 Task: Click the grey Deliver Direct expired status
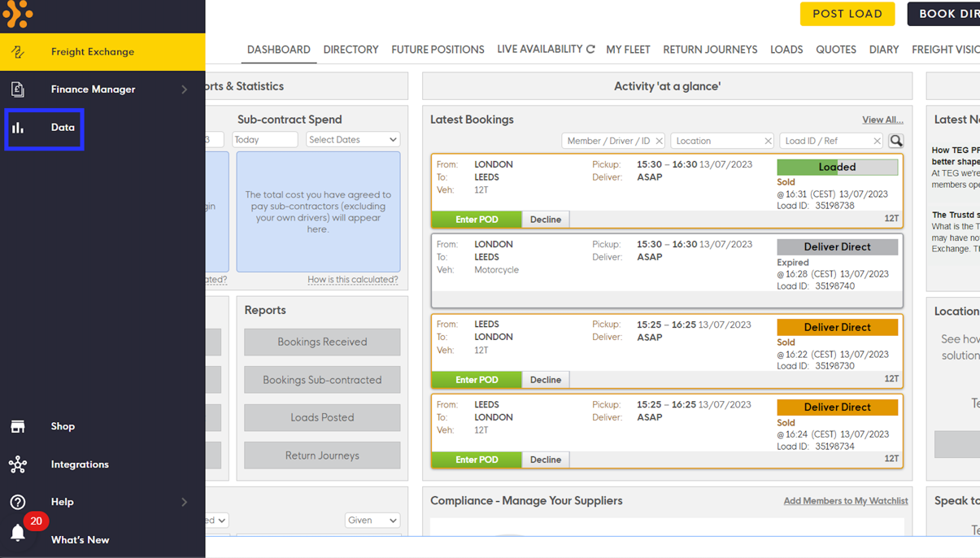(838, 247)
